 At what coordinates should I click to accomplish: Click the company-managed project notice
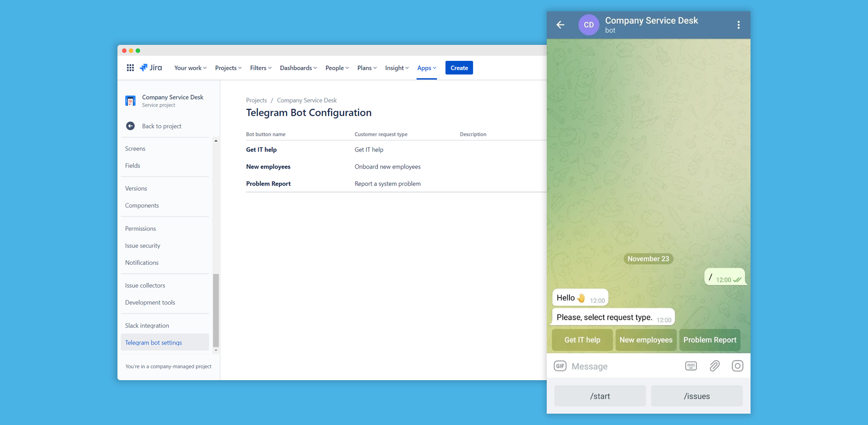pos(168,366)
